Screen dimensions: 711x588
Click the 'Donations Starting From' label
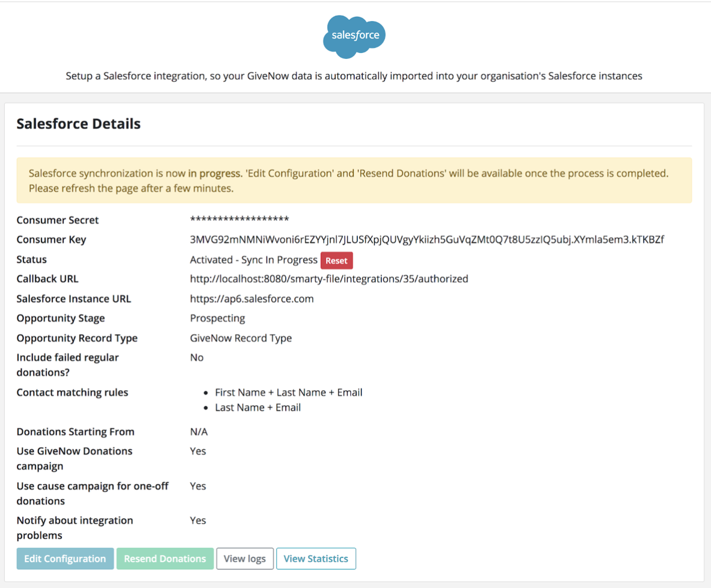[76, 432]
